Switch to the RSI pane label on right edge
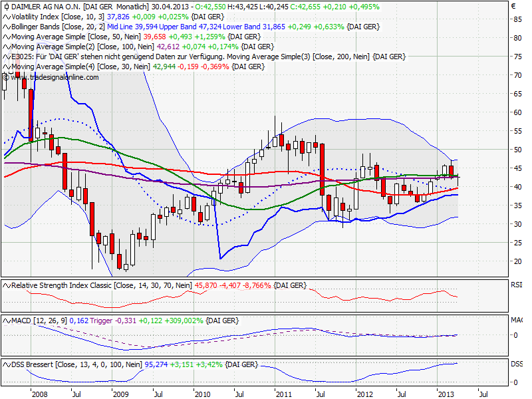Viewport: 532px width, 399px height. coord(515,285)
